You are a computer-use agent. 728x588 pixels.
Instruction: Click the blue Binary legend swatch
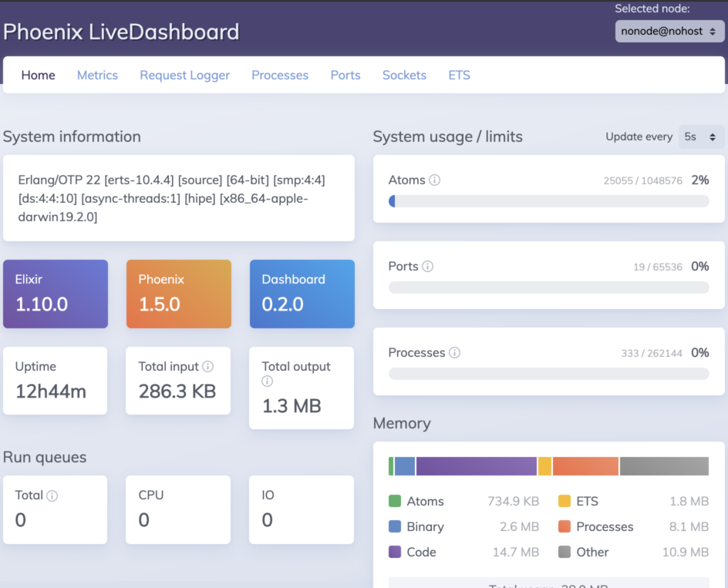[x=395, y=526]
